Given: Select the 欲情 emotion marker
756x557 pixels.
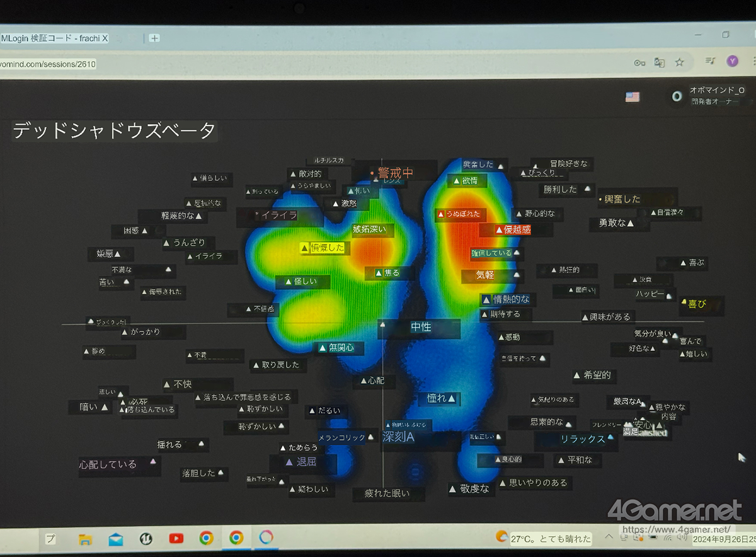Looking at the screenshot, I should [x=466, y=181].
